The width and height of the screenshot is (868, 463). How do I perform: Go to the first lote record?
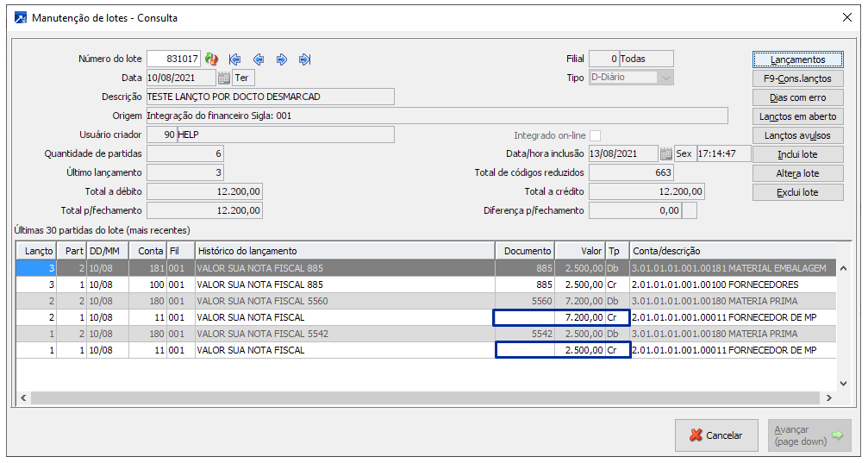pos(234,59)
